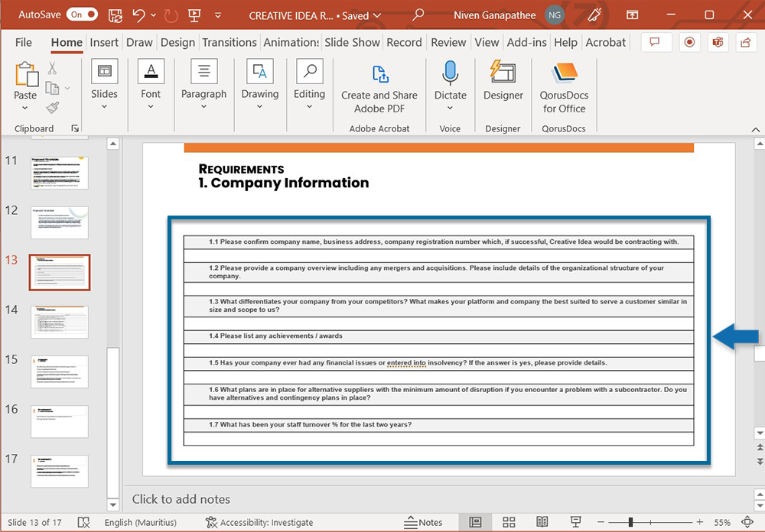Click Create and Share Adobe PDF
This screenshot has height=532, width=765.
[379, 88]
